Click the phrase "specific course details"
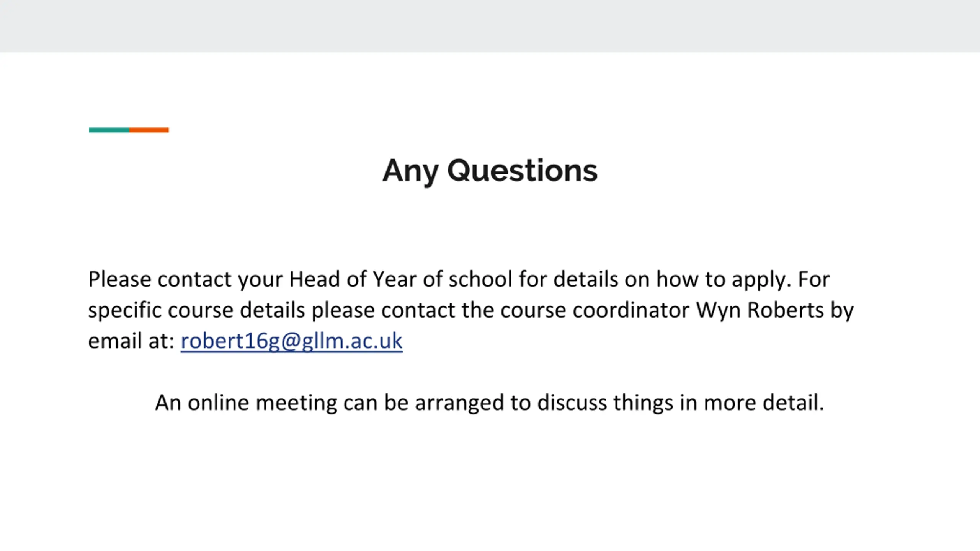The width and height of the screenshot is (980, 551). coord(196,310)
